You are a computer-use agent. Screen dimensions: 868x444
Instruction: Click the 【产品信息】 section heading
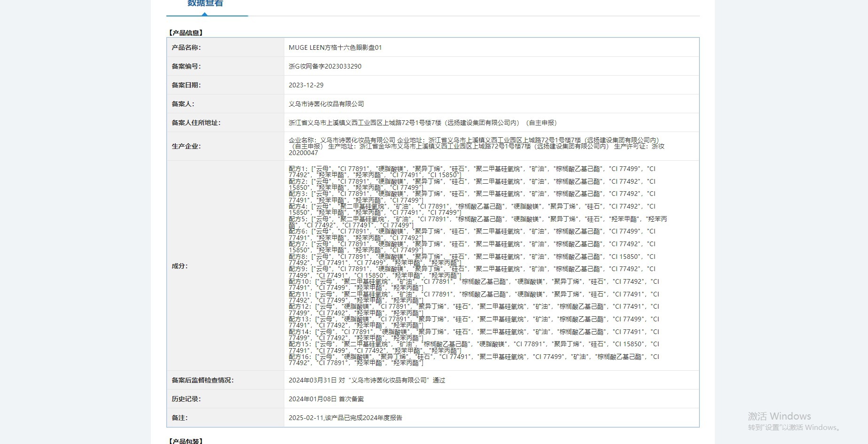[x=186, y=33]
